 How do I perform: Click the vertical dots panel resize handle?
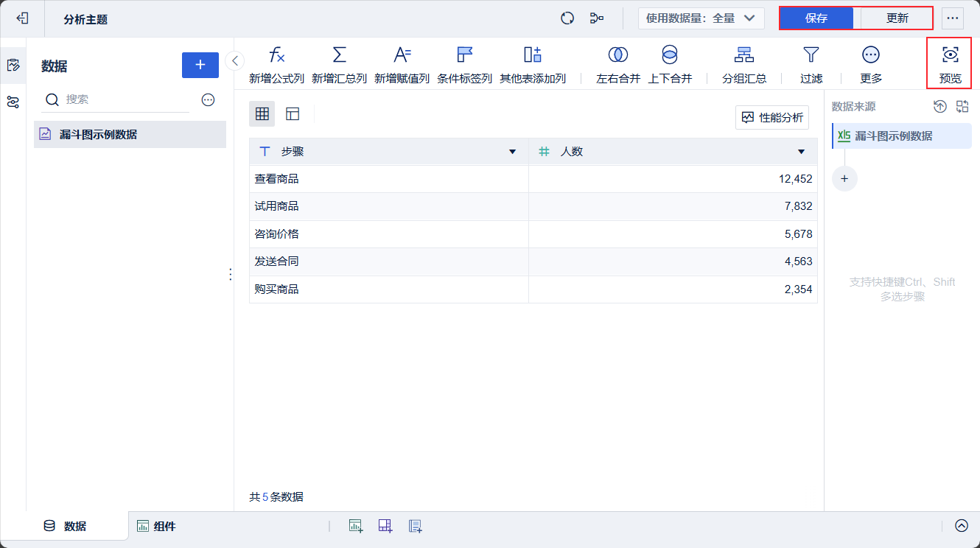[x=231, y=274]
